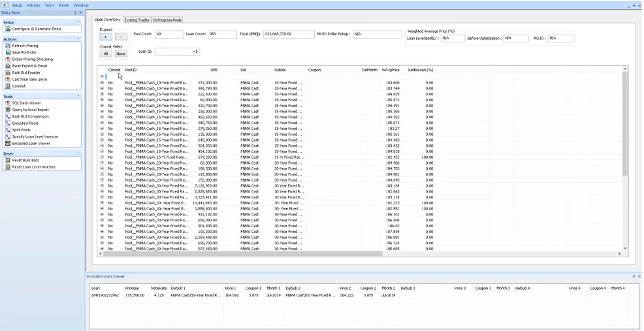Click the Total UPB($) field

[x=289, y=34]
